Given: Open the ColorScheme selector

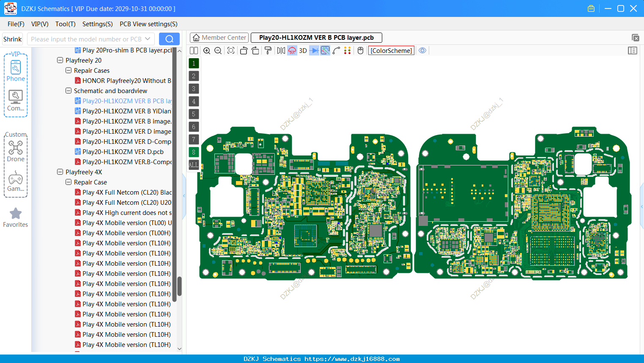Looking at the screenshot, I should click(x=391, y=51).
